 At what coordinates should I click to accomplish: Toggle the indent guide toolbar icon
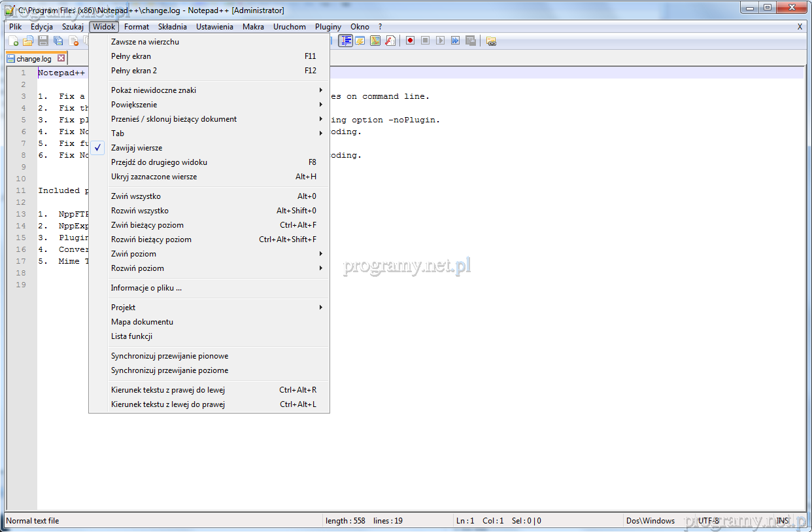(345, 41)
